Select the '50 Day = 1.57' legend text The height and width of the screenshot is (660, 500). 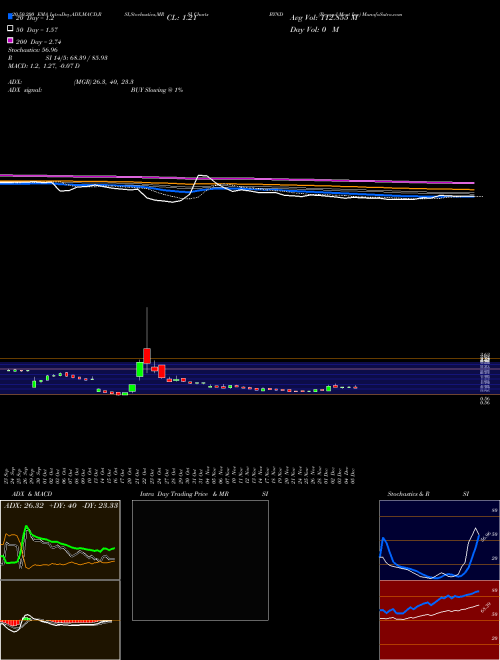click(37, 30)
